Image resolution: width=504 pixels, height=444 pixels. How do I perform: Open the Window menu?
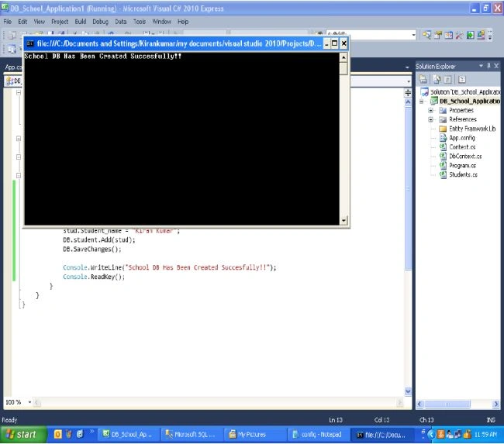point(161,22)
